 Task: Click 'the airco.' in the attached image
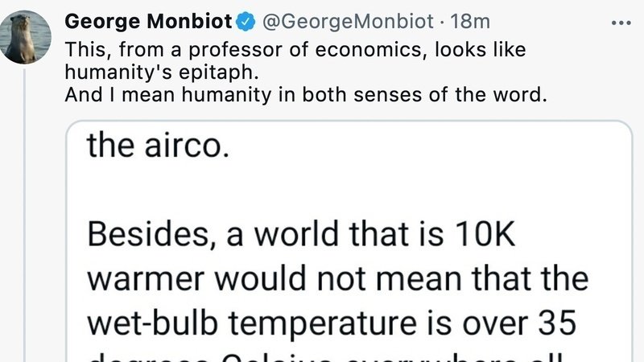[x=153, y=149]
